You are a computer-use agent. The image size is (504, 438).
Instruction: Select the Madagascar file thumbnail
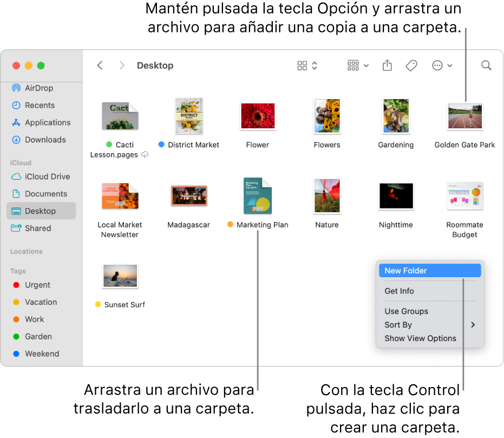pyautogui.click(x=189, y=195)
